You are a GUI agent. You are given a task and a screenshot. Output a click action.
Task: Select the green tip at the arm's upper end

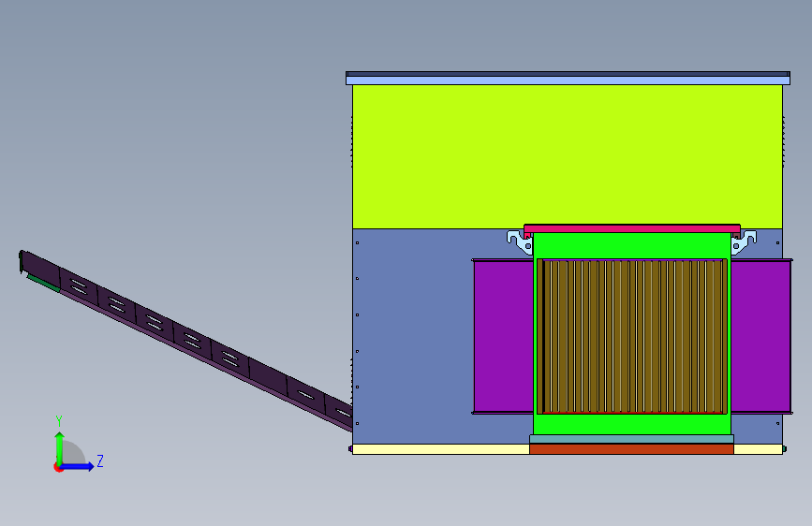[x=43, y=284]
